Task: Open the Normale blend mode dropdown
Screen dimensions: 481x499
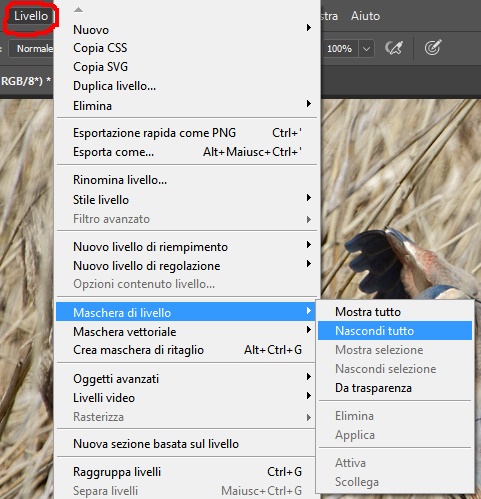Action: (31, 49)
